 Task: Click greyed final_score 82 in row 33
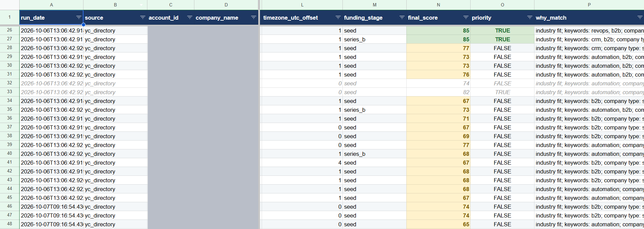tap(438, 92)
